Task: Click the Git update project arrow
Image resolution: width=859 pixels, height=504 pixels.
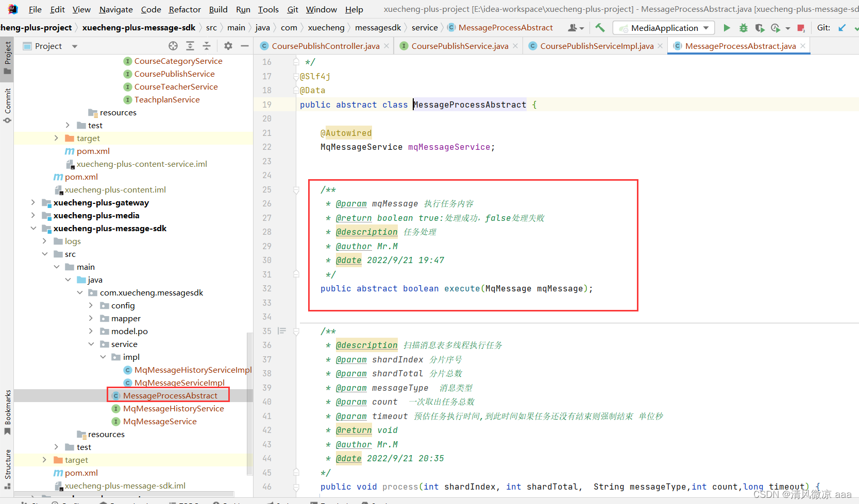Action: click(842, 28)
